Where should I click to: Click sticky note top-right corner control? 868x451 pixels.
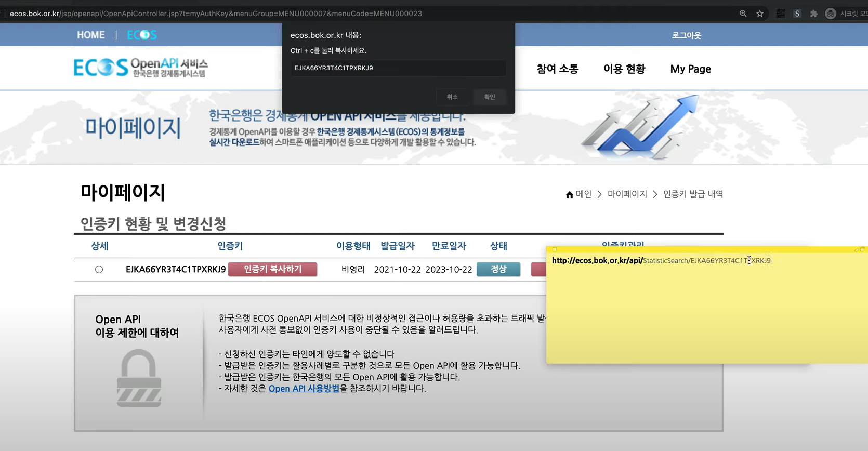[x=862, y=249]
